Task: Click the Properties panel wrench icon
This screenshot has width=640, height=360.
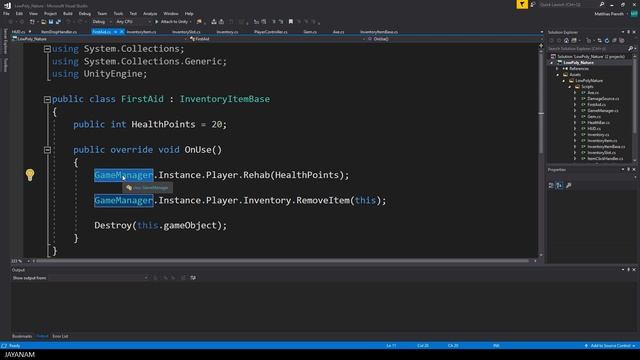Action: [x=569, y=185]
